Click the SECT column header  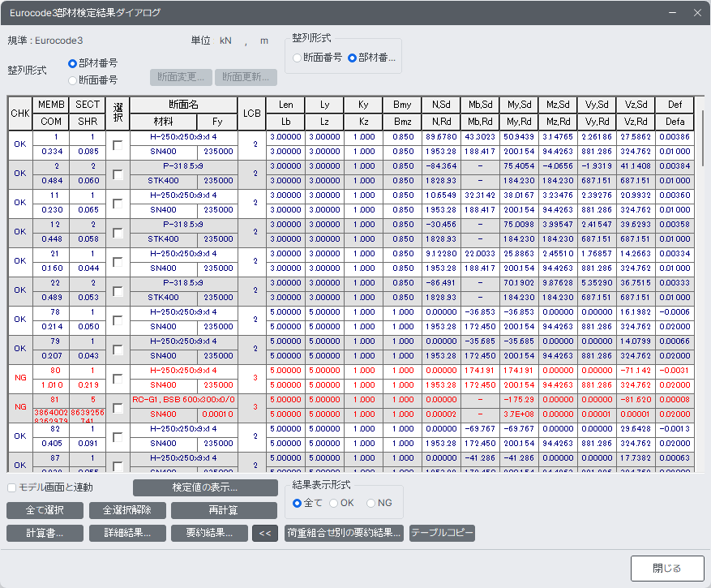[x=88, y=105]
